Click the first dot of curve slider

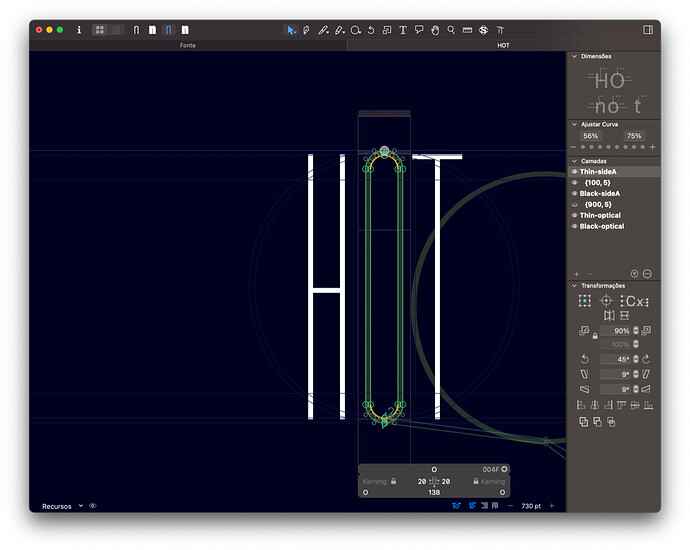[583, 147]
